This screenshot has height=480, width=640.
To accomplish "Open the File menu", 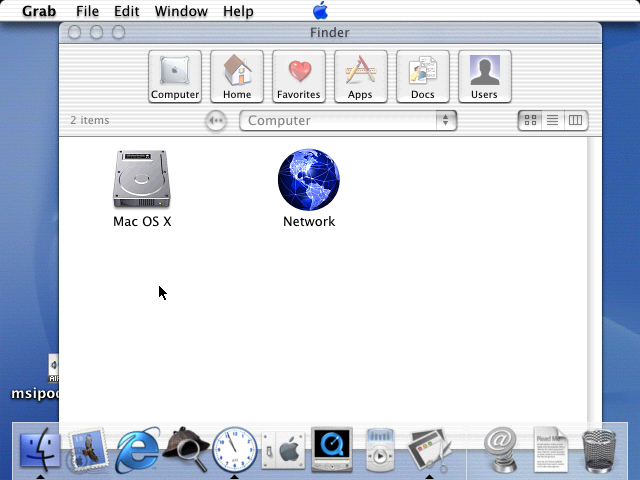I will coord(87,11).
